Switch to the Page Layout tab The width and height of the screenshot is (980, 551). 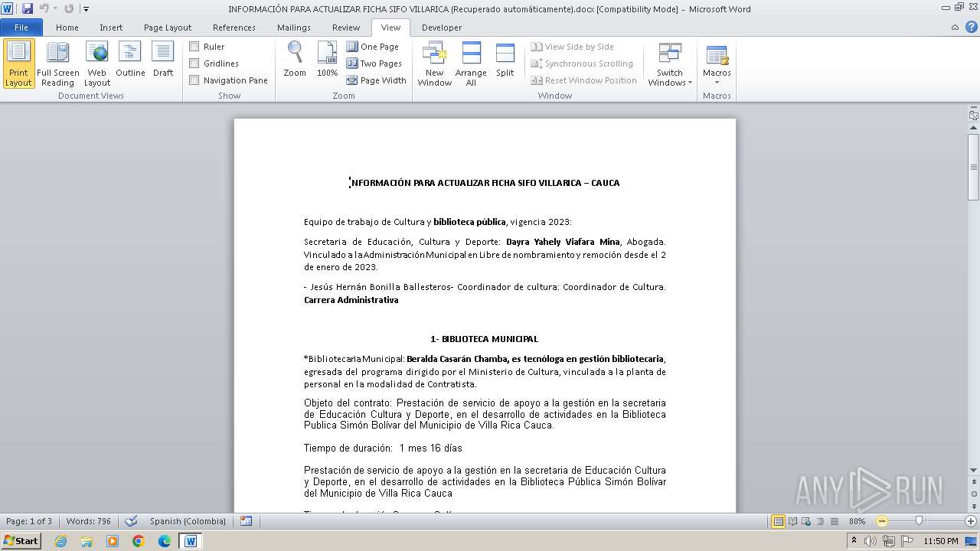168,28
